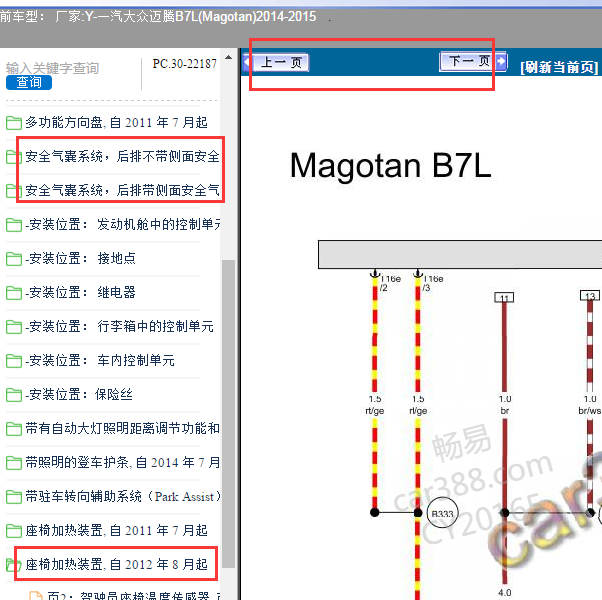This screenshot has width=602, height=600.
Task: Click connector box 11 in wiring diagram
Action: click(x=504, y=298)
